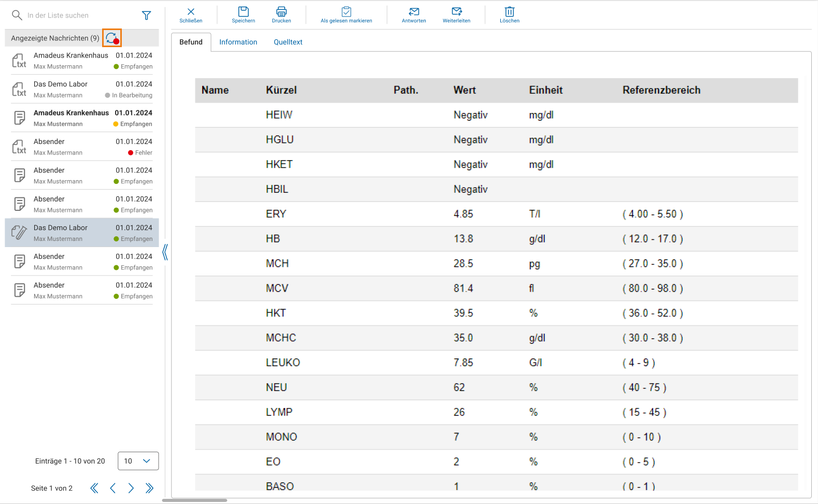818x504 pixels.
Task: Open the list filter funnel icon
Action: (x=147, y=16)
